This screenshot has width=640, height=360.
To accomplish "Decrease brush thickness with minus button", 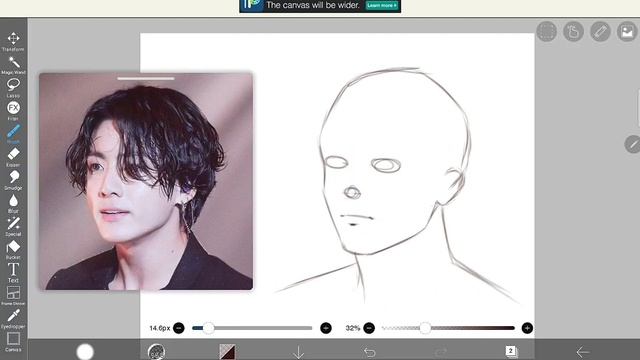I will pyautogui.click(x=179, y=328).
